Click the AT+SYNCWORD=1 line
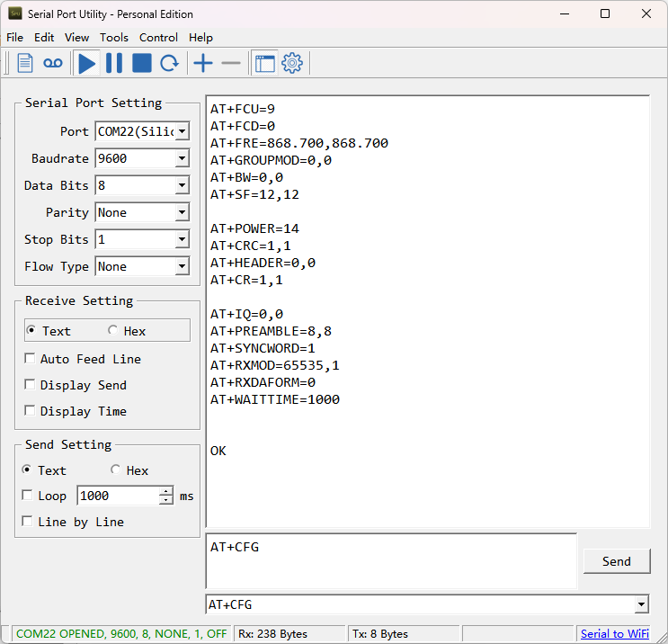This screenshot has width=668, height=644. tap(263, 348)
